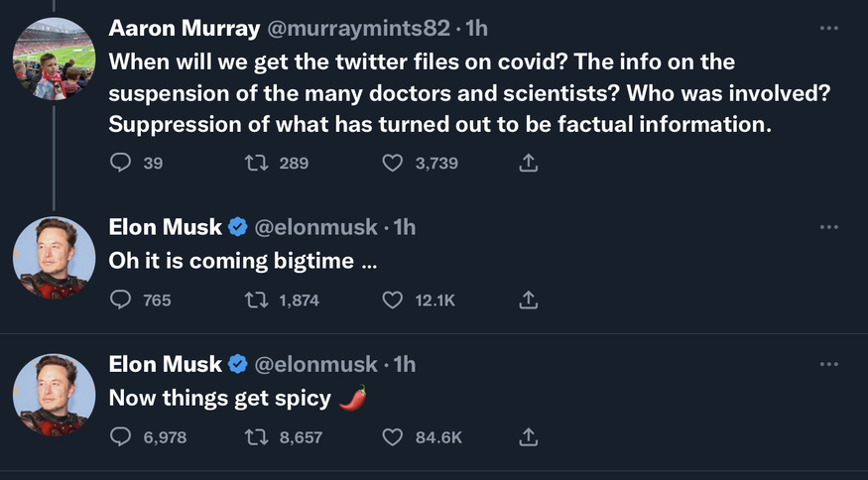The height and width of the screenshot is (480, 868).
Task: Reply to the "coming bigtime" tweet
Action: 120,300
